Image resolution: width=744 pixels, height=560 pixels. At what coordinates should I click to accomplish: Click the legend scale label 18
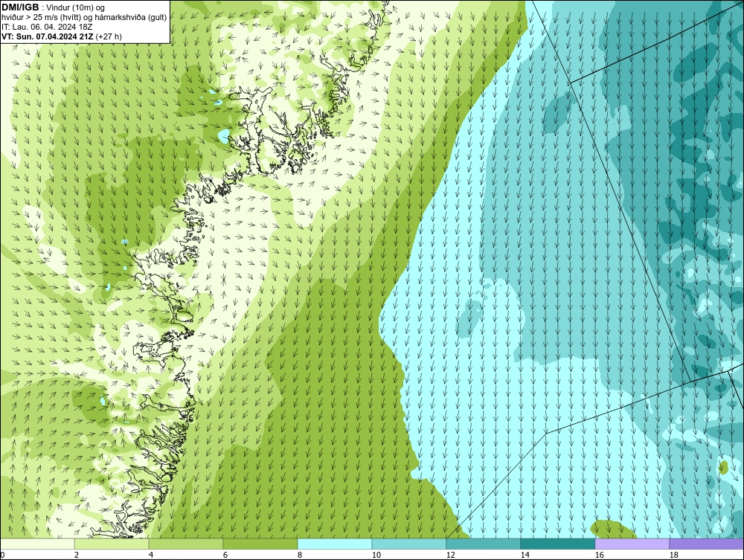[673, 556]
